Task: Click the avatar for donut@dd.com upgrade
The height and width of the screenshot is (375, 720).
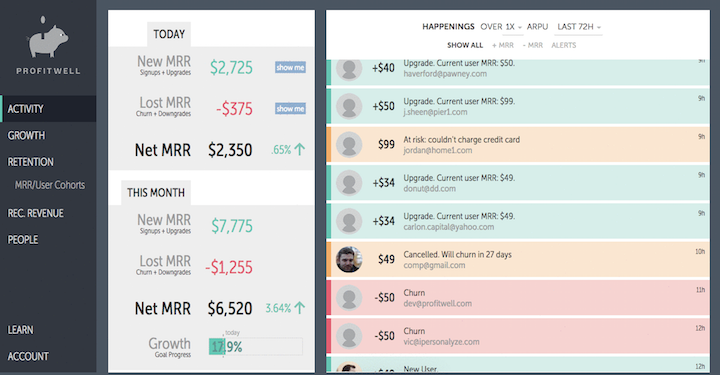Action: (x=349, y=183)
